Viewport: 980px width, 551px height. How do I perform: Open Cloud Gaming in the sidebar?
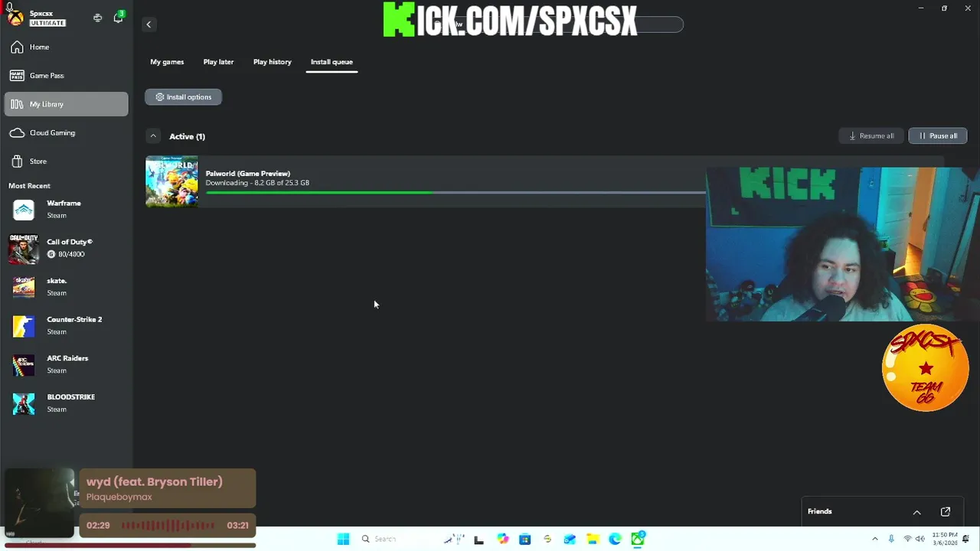(x=67, y=132)
